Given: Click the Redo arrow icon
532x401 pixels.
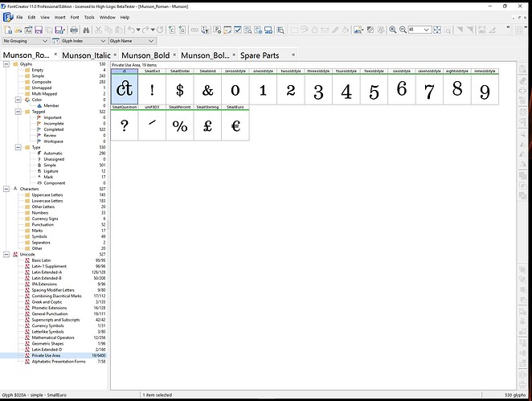Looking at the screenshot, I should pyautogui.click(x=145, y=30).
